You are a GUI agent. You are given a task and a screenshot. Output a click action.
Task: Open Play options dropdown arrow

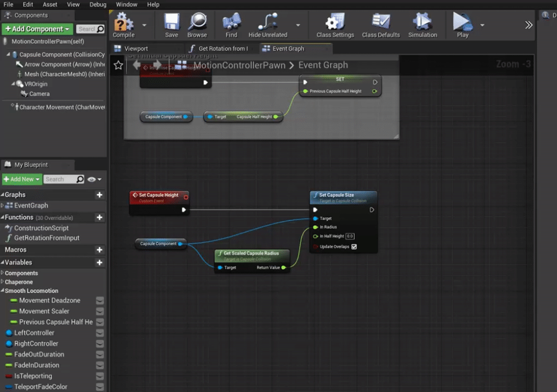482,25
